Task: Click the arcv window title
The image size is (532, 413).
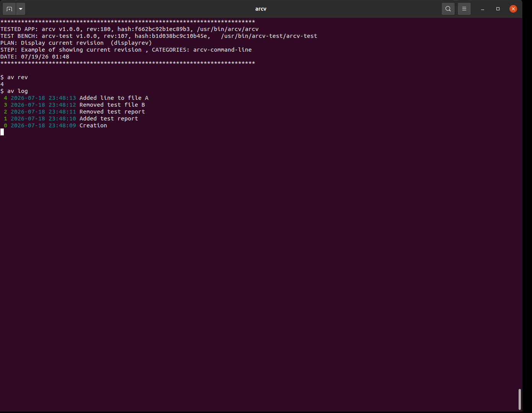Action: coord(261,8)
